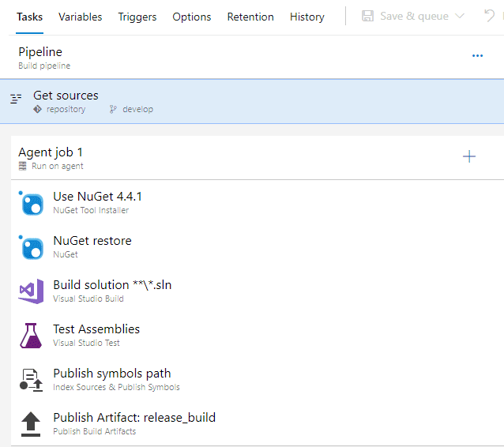The image size is (504, 447).
Task: Select the Use NuGet 4.4.1 task title
Action: (97, 197)
